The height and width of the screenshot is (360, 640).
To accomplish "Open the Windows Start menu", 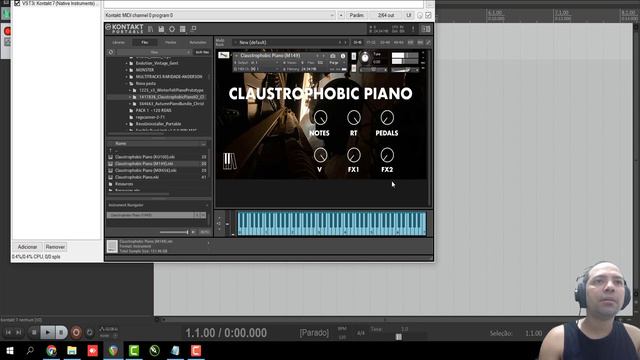I will tap(9, 351).
